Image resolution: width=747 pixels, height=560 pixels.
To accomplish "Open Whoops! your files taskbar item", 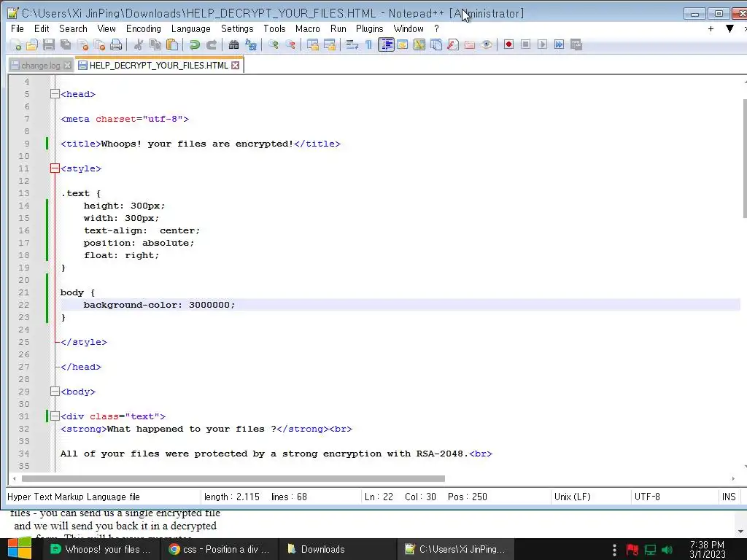I will pyautogui.click(x=101, y=549).
